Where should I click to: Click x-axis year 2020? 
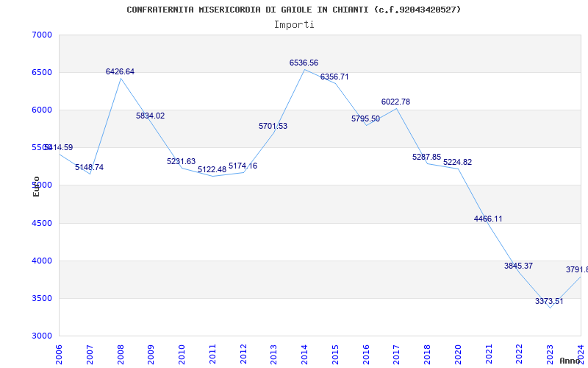click(458, 355)
